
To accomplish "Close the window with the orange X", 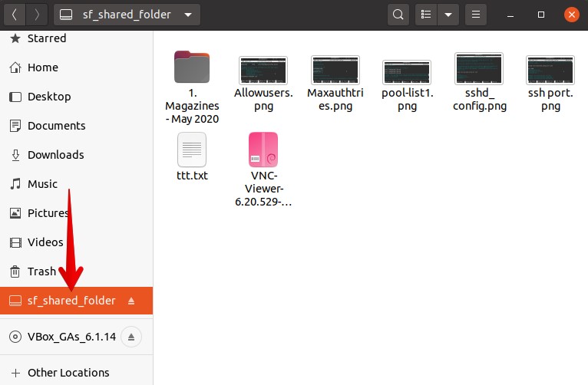I will pos(572,15).
